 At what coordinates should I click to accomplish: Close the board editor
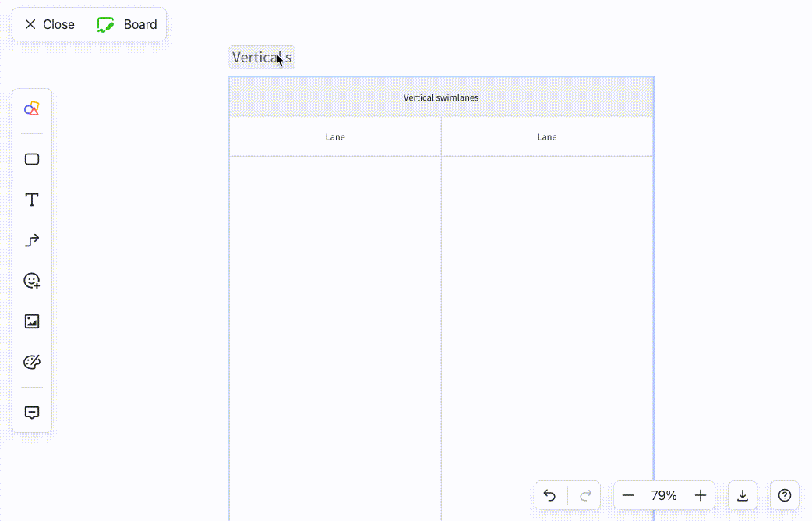pos(49,24)
